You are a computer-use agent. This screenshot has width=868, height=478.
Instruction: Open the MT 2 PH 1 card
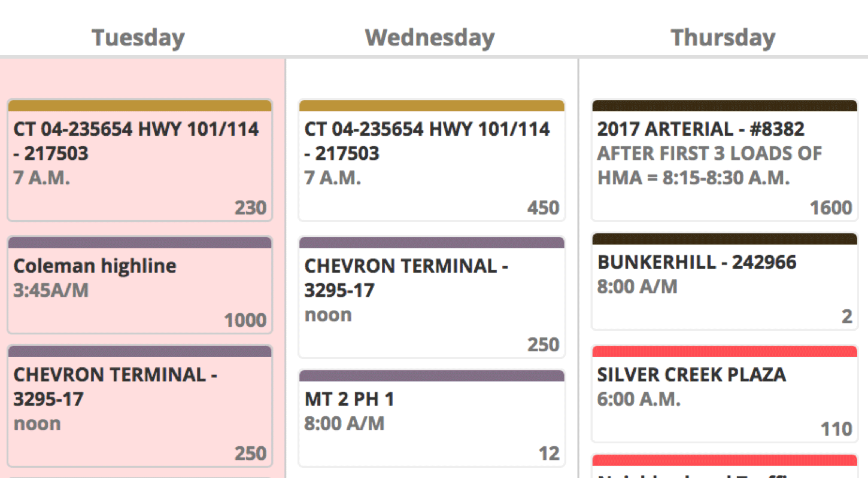432,418
